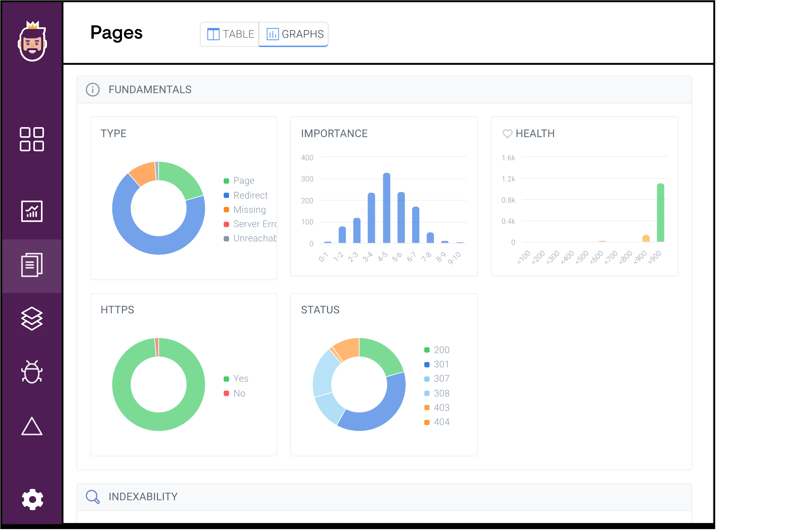Image resolution: width=801 pixels, height=532 pixels.
Task: Click the crowned bearded-man logo
Action: pyautogui.click(x=32, y=41)
